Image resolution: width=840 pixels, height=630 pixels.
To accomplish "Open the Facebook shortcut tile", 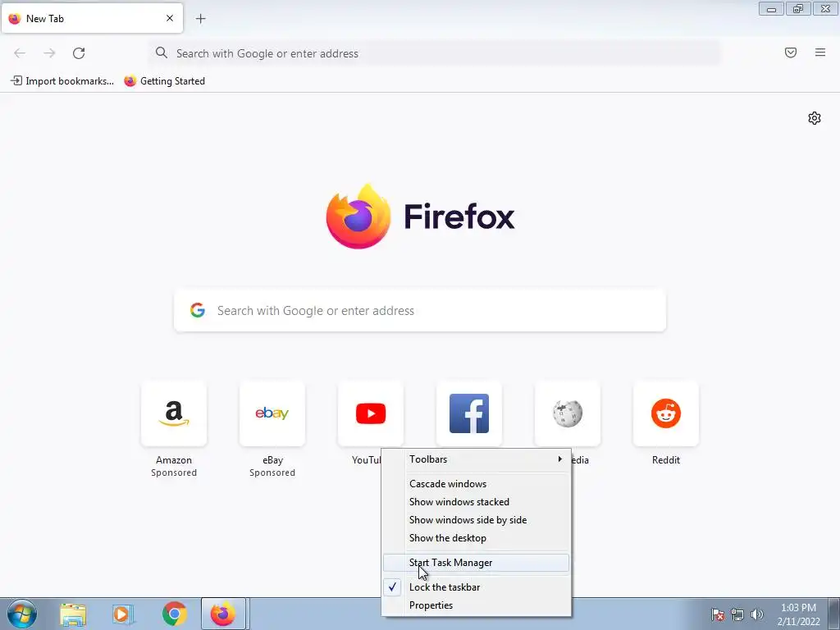I will [x=468, y=413].
